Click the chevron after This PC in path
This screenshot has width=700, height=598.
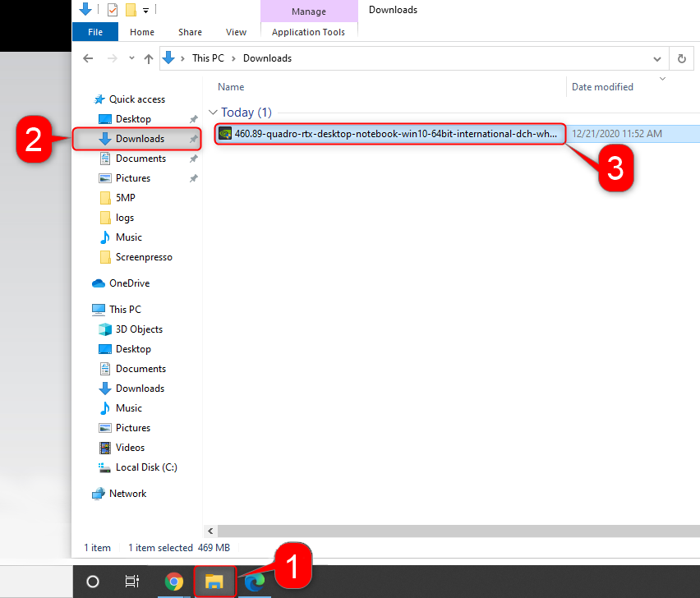coord(233,58)
